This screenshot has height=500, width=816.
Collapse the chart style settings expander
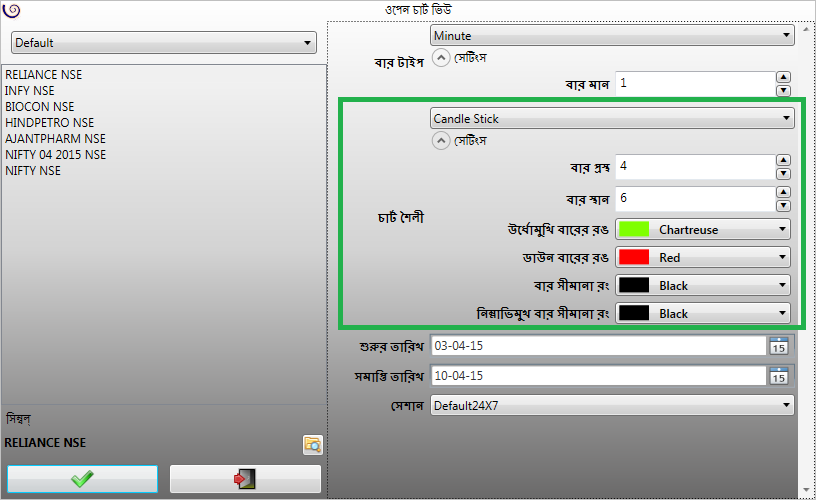[x=441, y=140]
